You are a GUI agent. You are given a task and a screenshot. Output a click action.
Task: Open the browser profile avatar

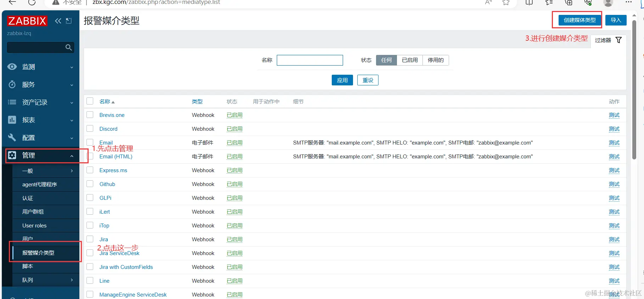tap(608, 2)
